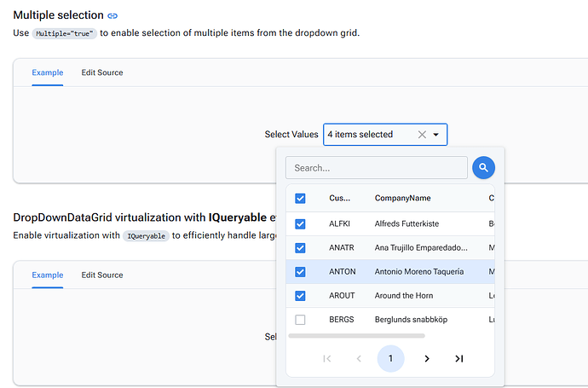Go to the previous page arrow

359,359
